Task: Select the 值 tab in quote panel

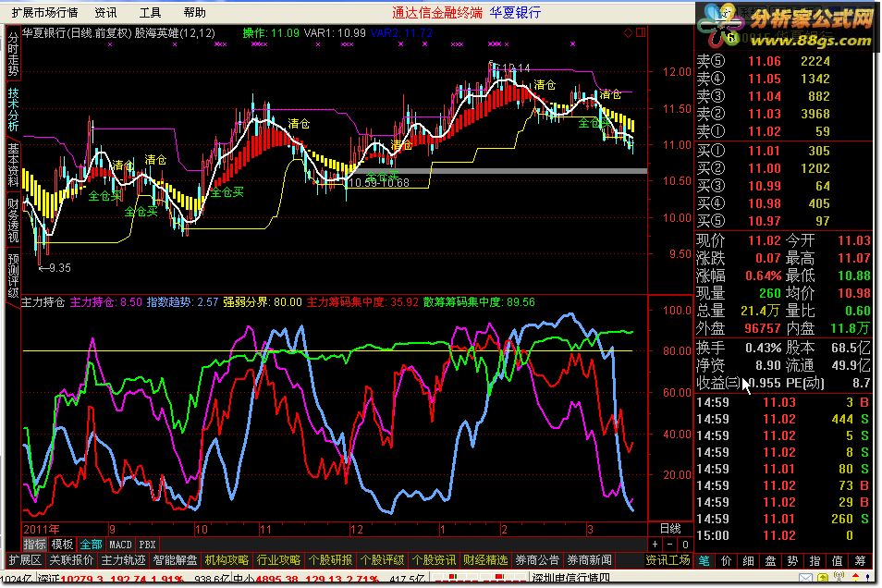Action: (837, 561)
